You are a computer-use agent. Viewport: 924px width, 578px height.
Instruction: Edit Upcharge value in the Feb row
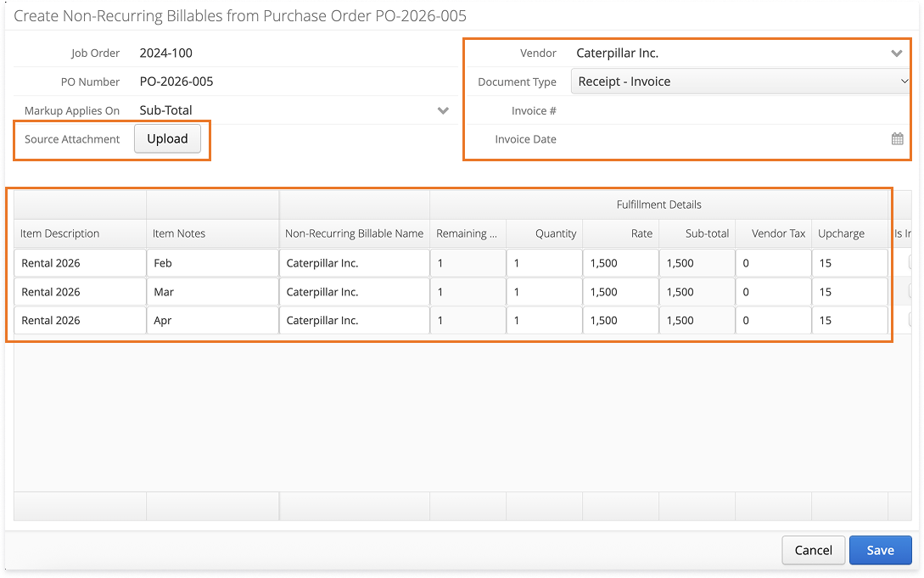(x=849, y=263)
